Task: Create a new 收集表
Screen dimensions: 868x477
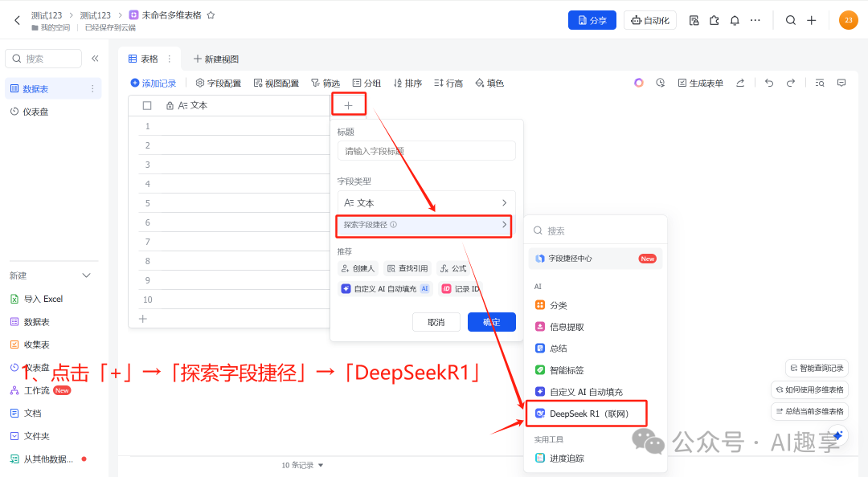Action: point(30,344)
